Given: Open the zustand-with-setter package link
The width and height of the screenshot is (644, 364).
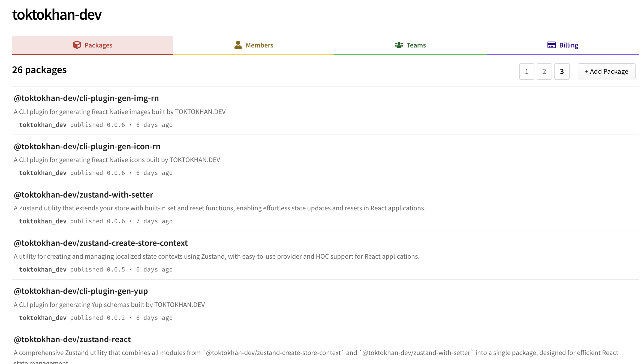Looking at the screenshot, I should (x=83, y=195).
